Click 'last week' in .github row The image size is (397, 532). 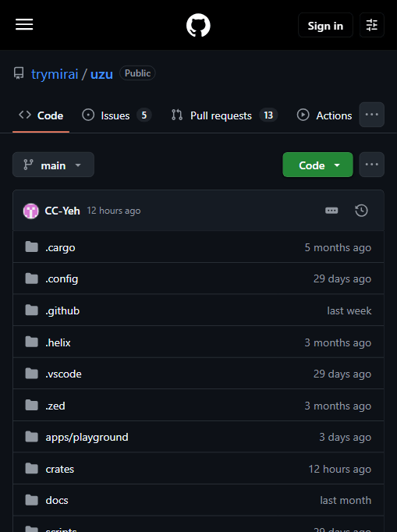[x=349, y=310]
